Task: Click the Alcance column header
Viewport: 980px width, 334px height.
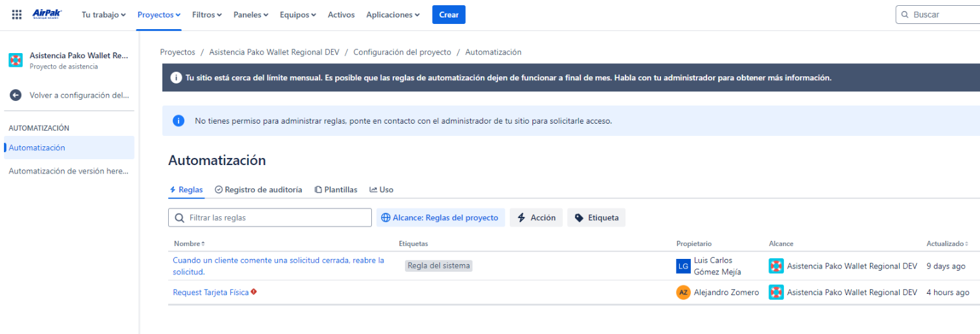Action: tap(781, 243)
